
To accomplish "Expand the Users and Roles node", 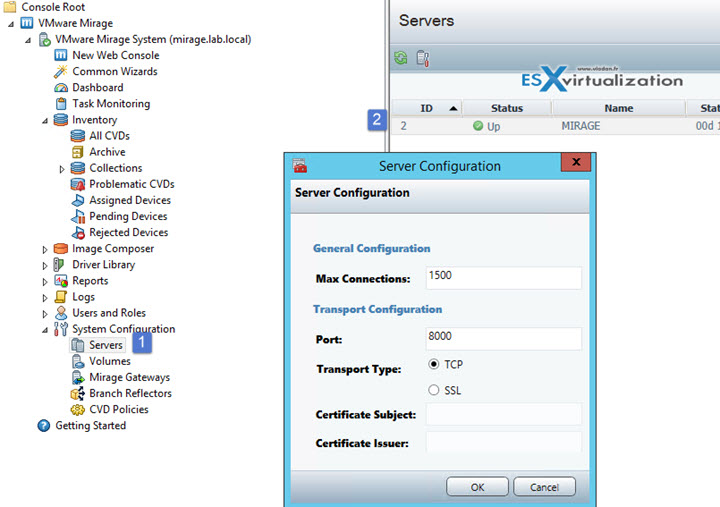I will click(45, 314).
